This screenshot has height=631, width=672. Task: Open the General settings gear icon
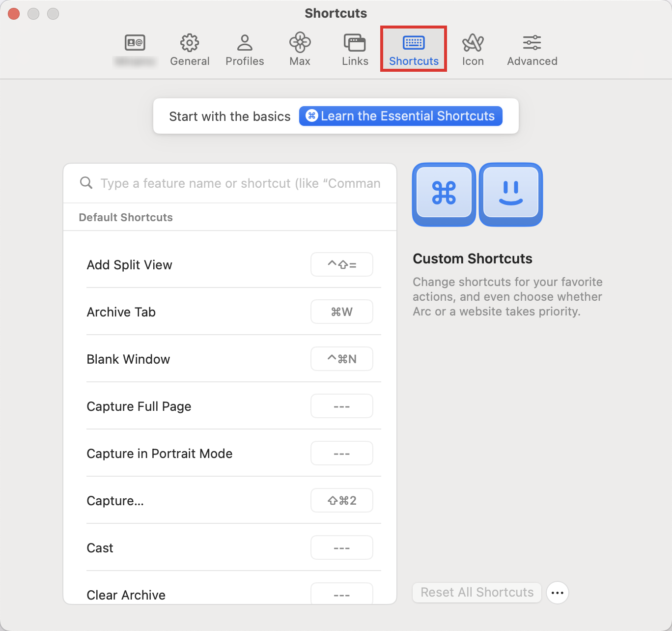(190, 43)
